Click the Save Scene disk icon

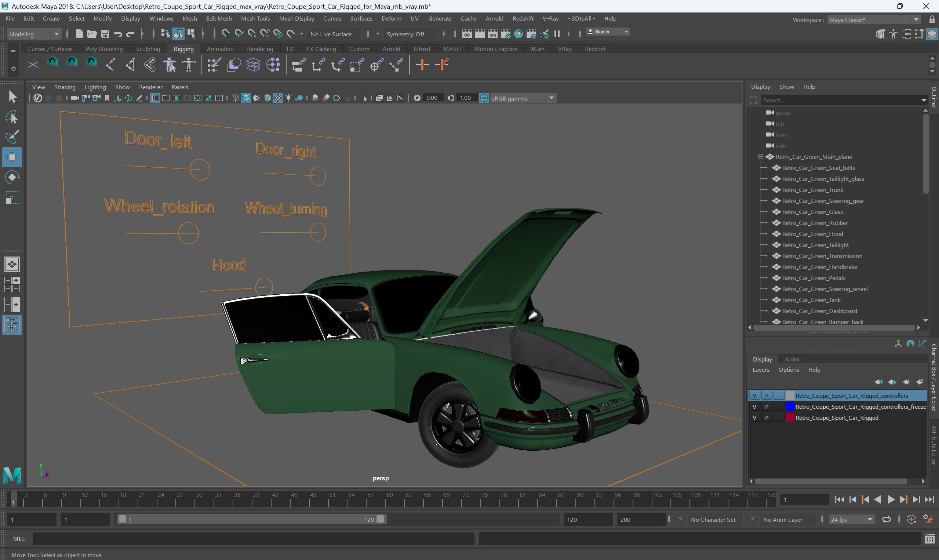(105, 34)
